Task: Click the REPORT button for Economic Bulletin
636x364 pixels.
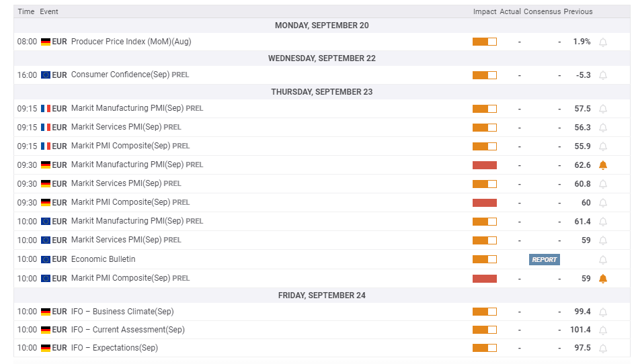Action: point(544,260)
